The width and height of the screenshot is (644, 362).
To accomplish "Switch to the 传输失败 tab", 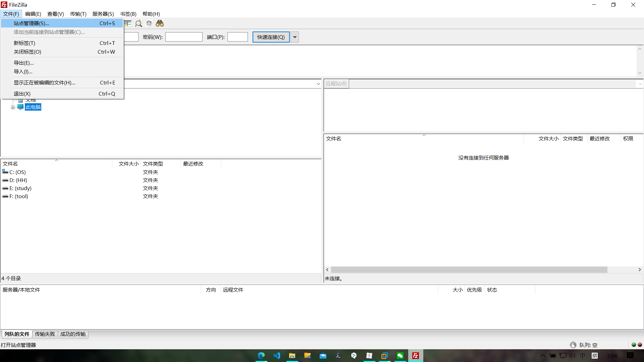I will tap(45, 334).
